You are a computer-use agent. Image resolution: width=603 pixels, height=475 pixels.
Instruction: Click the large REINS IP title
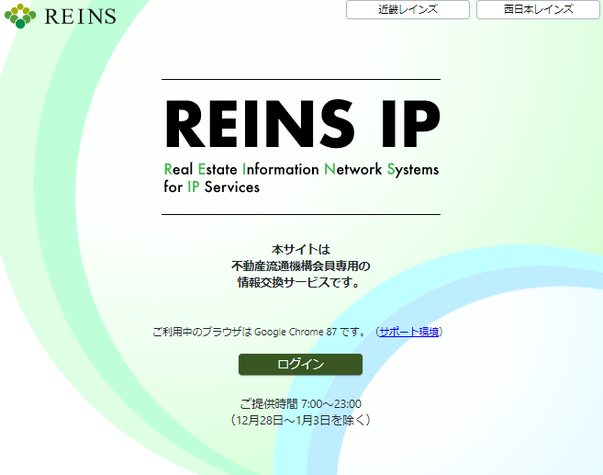tap(303, 124)
